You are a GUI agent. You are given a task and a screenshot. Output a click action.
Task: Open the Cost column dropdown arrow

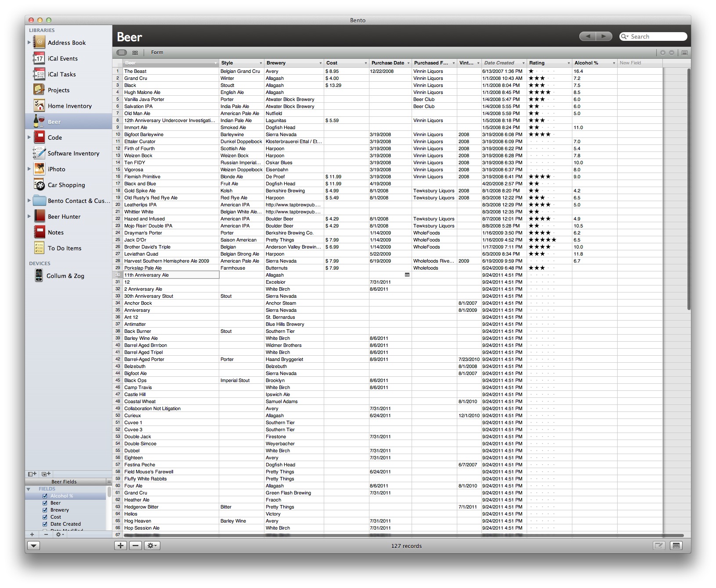[x=365, y=63]
